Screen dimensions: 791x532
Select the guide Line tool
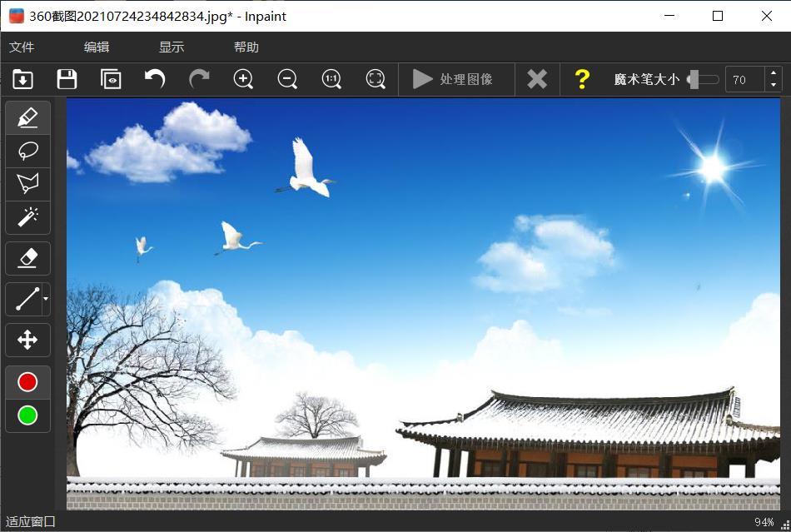tap(25, 299)
